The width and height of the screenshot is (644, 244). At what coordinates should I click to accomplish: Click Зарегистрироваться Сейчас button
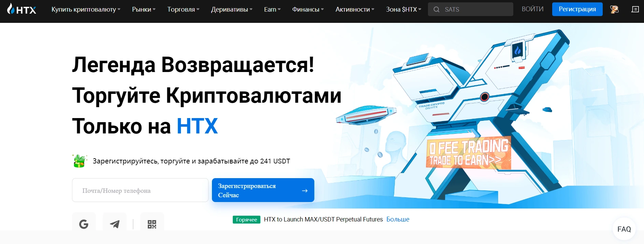(x=263, y=190)
